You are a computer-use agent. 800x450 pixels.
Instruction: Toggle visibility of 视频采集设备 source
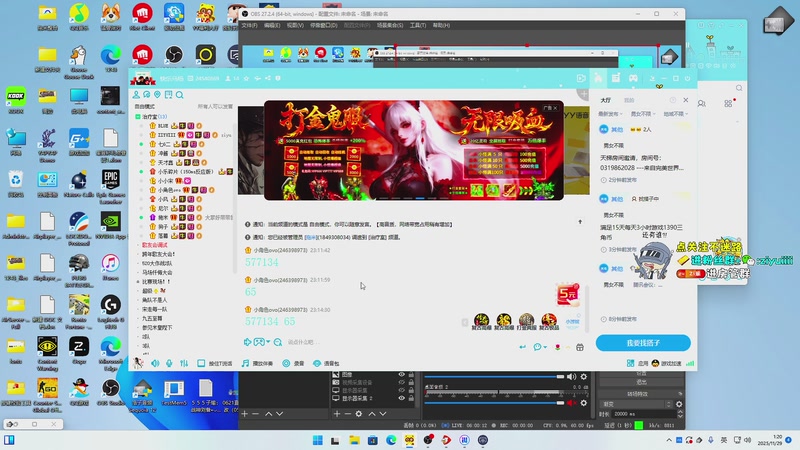[x=402, y=382]
